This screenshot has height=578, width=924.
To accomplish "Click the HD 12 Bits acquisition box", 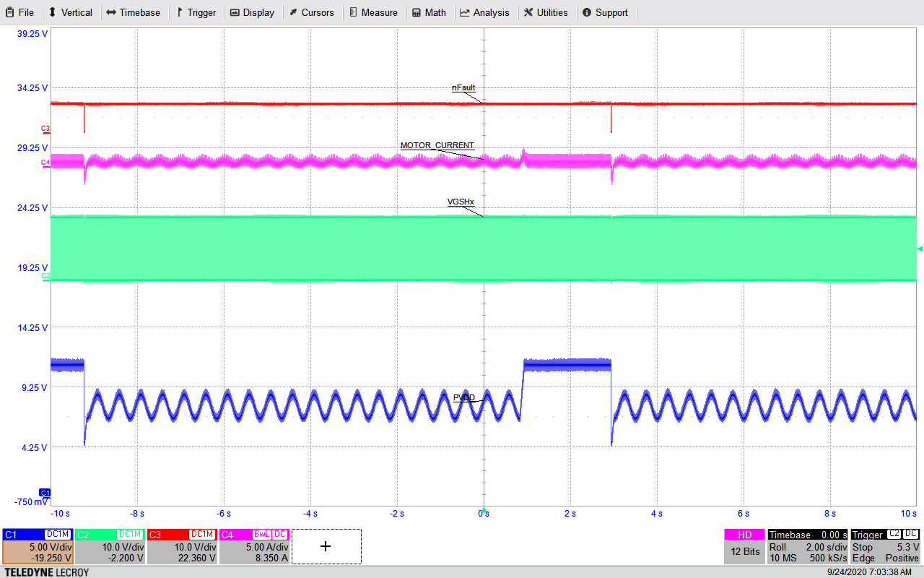I will (x=744, y=545).
